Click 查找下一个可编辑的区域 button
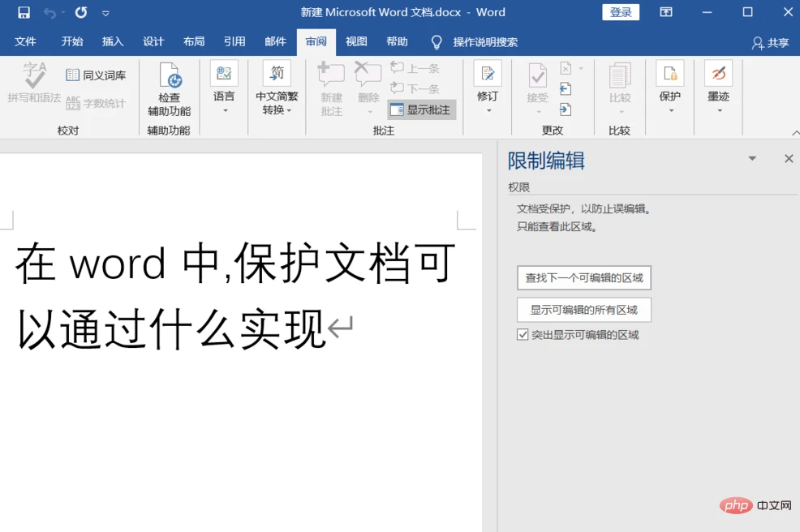 [583, 278]
